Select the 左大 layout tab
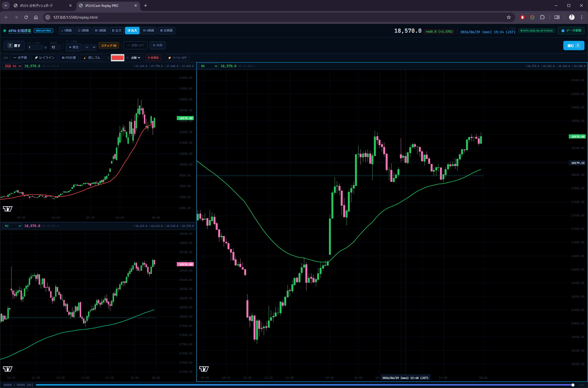588x388 pixels. tap(117, 30)
